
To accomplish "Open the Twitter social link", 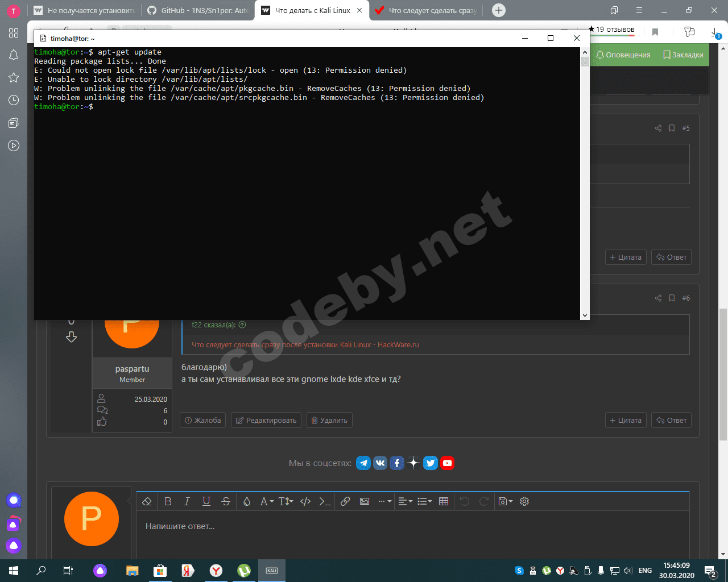I will tap(431, 463).
